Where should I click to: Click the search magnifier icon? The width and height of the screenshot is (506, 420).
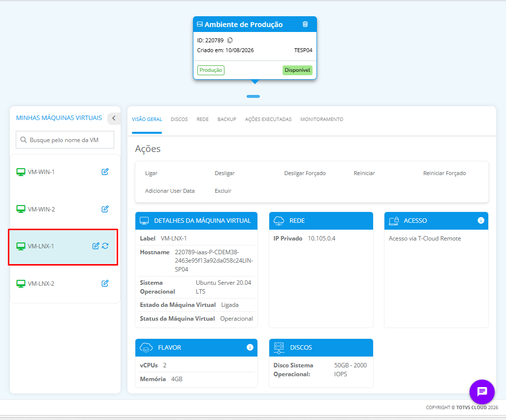pyautogui.click(x=23, y=140)
